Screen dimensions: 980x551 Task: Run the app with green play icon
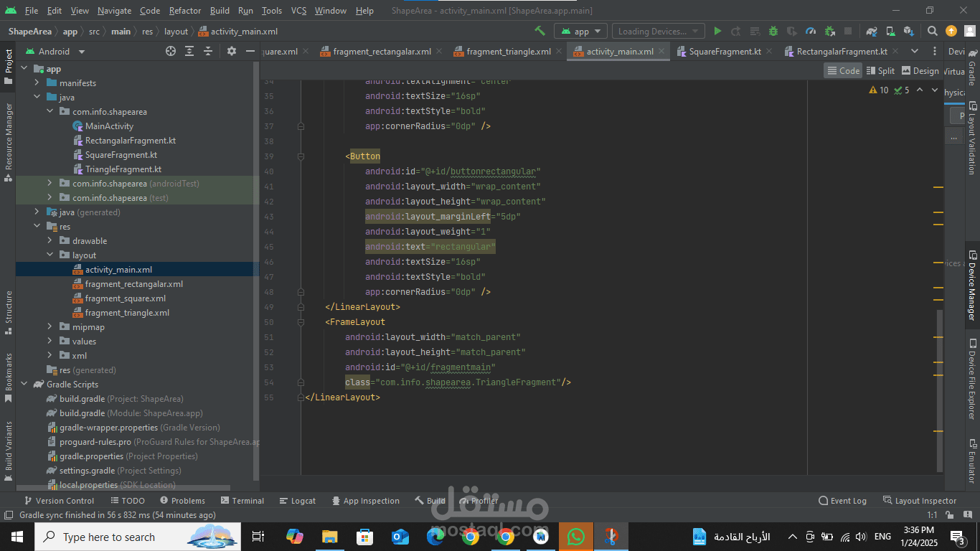coord(717,31)
